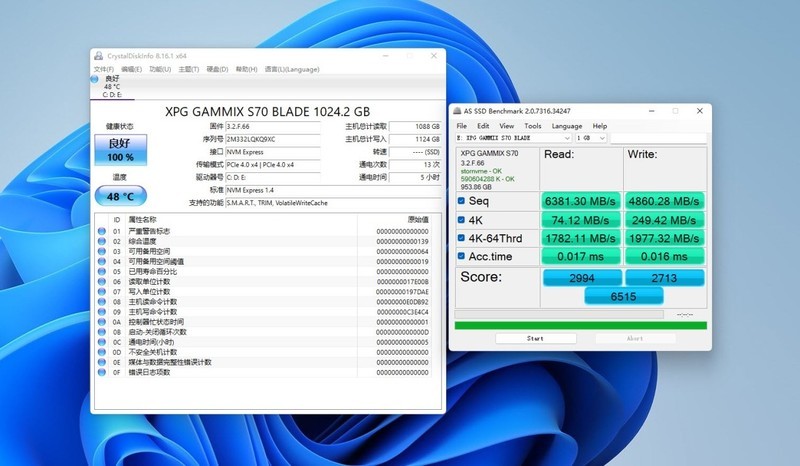Click the Seq write result 4860.28 MB/s

click(x=664, y=201)
